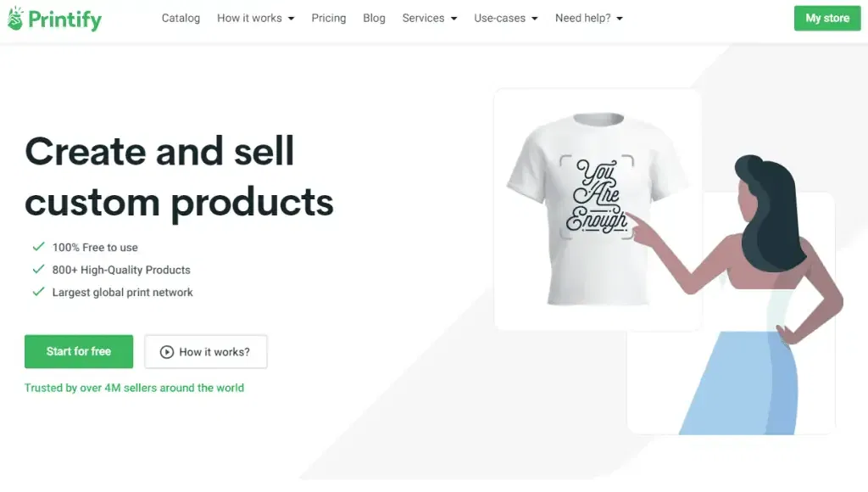The height and width of the screenshot is (492, 868).
Task: Click the Create and sell custom products heading
Action: point(180,176)
